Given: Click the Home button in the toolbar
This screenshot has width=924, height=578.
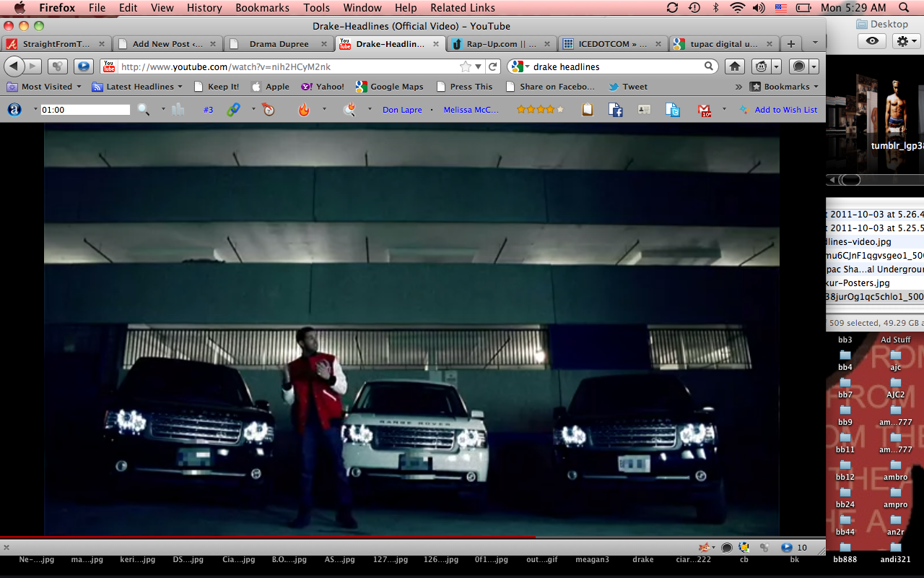Looking at the screenshot, I should point(735,66).
